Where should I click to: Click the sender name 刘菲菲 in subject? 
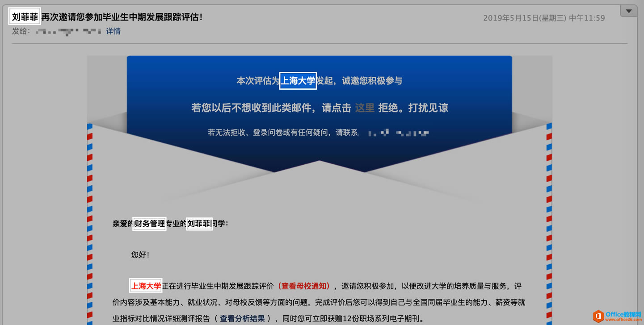25,17
